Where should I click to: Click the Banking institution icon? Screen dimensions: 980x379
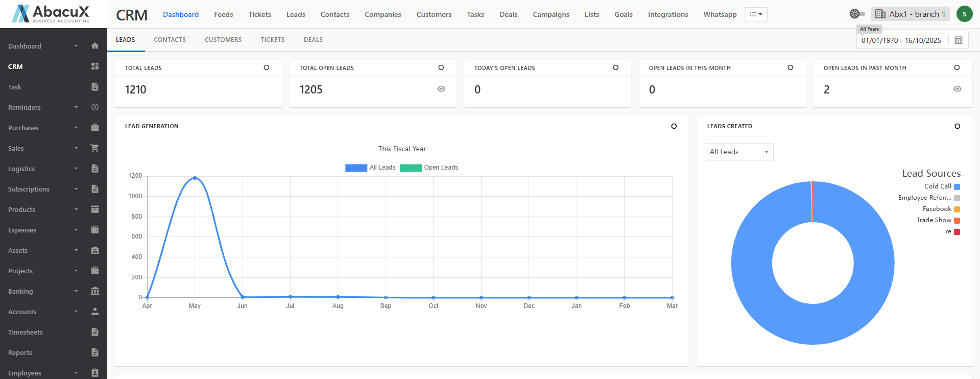click(x=94, y=291)
